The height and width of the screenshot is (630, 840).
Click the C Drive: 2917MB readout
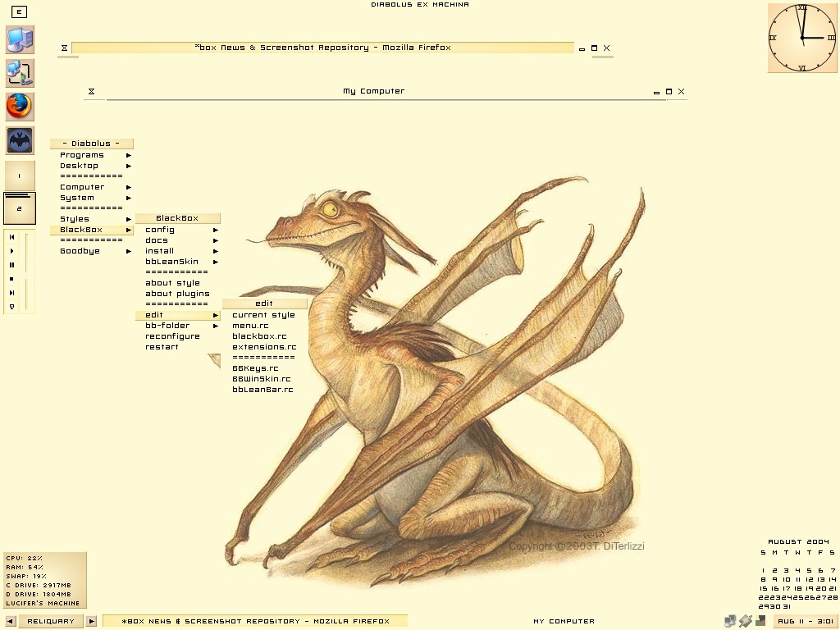tap(39, 586)
